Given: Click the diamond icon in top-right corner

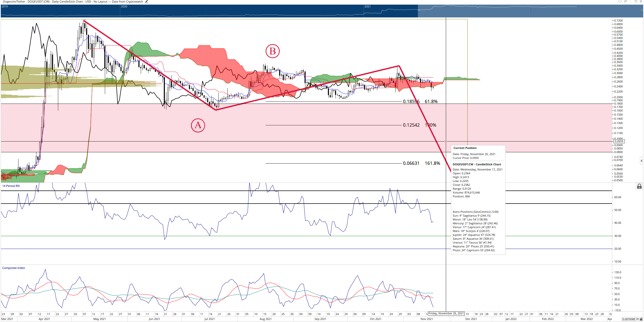Looking at the screenshot, I should pyautogui.click(x=620, y=1).
